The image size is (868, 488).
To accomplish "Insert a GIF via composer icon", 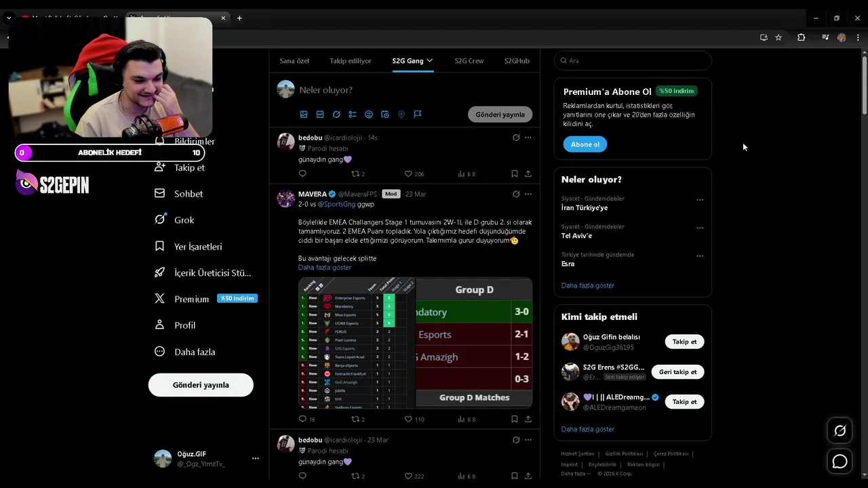I will [x=320, y=115].
